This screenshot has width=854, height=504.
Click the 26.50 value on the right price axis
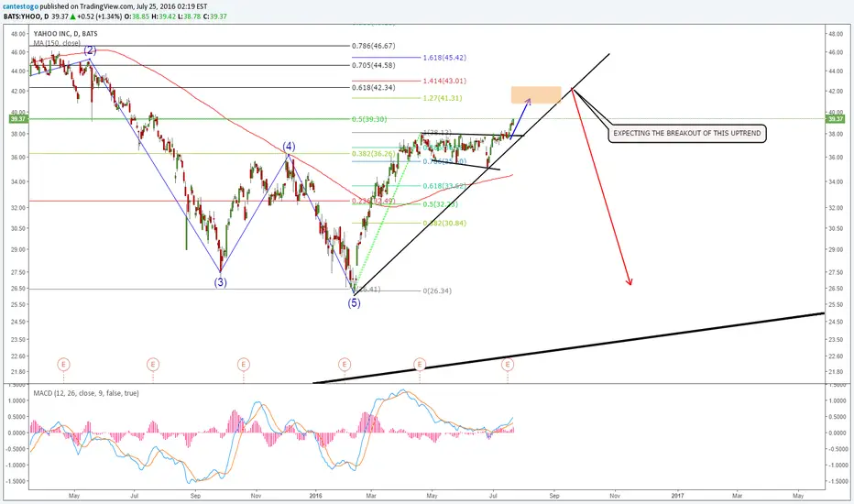(x=836, y=289)
